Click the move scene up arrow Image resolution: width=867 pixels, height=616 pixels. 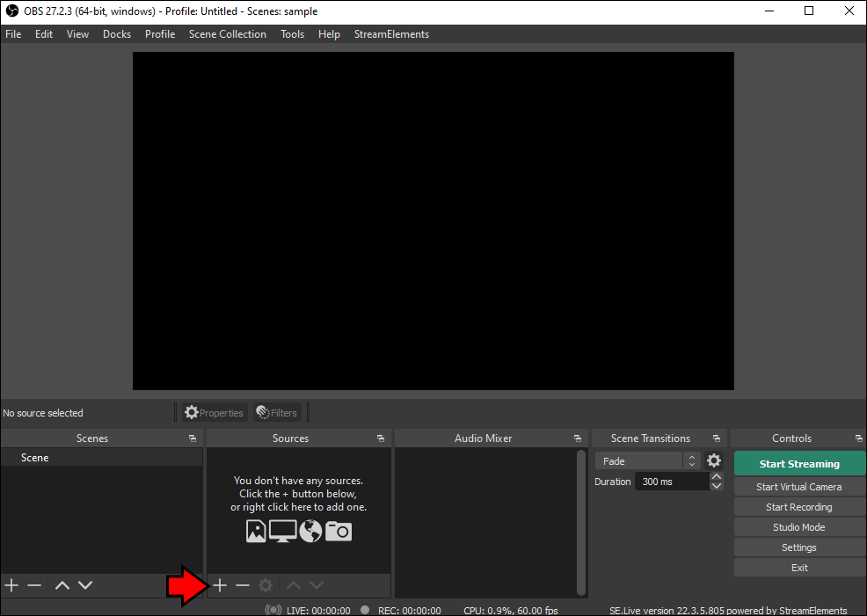(62, 584)
